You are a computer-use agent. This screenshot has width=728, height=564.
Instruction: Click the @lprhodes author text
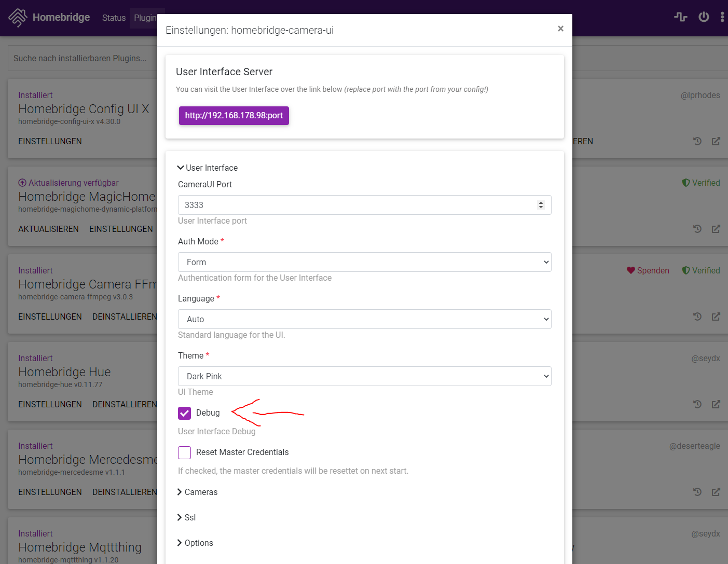tap(700, 95)
